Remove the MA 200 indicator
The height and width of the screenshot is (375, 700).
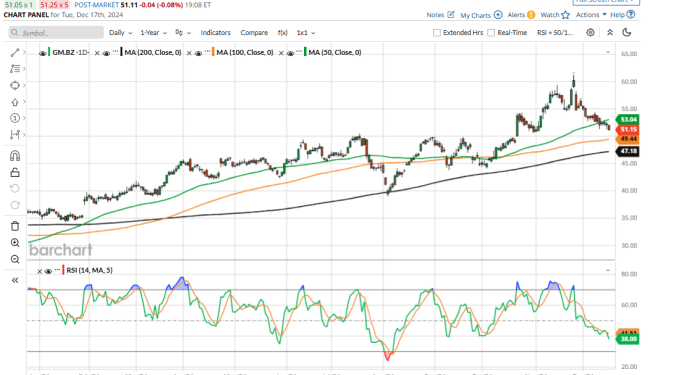point(97,53)
